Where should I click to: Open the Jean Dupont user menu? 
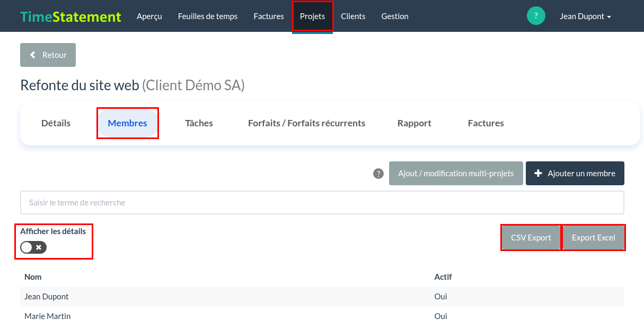tap(586, 16)
